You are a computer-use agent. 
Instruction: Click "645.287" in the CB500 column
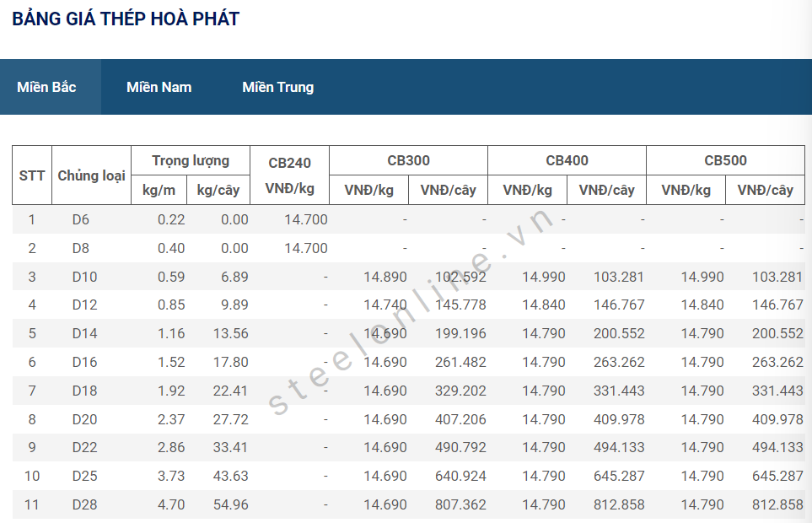tap(777, 476)
